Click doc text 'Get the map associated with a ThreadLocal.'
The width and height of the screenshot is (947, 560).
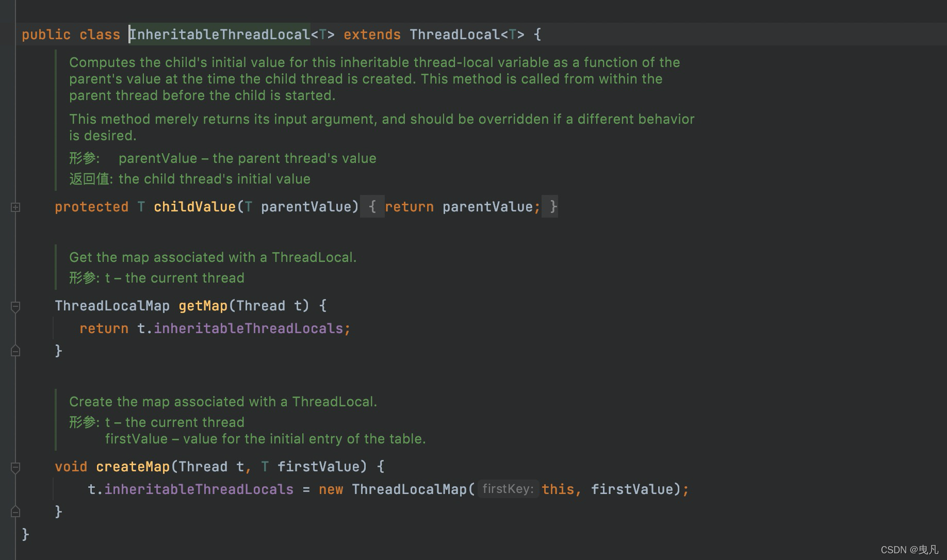coord(213,257)
